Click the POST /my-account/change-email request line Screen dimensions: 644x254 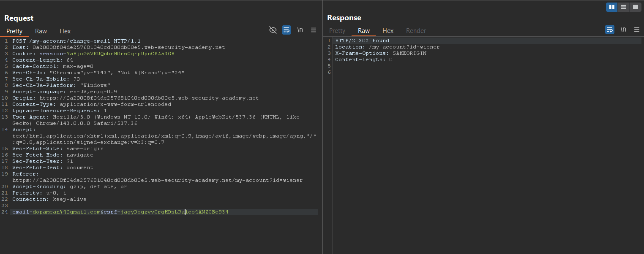[x=76, y=41]
